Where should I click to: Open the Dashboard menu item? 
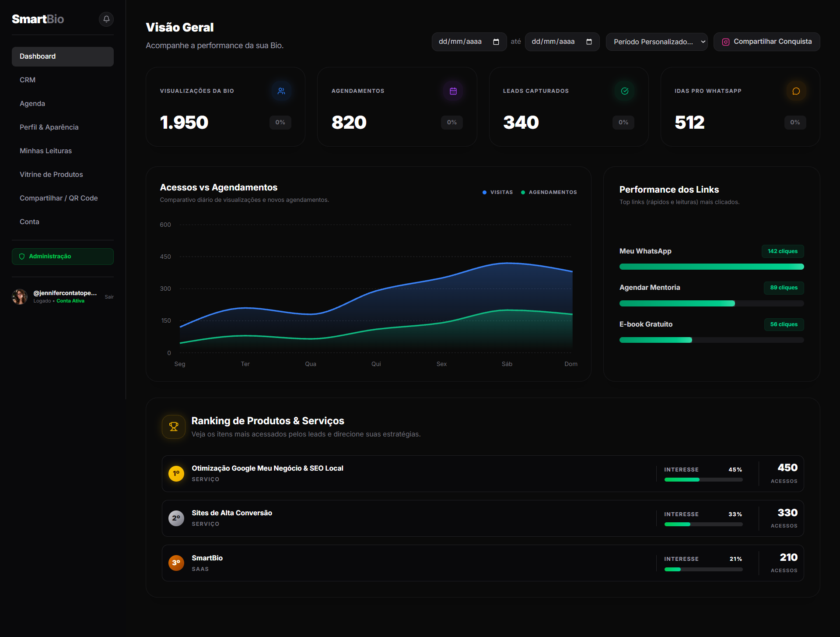tap(63, 56)
